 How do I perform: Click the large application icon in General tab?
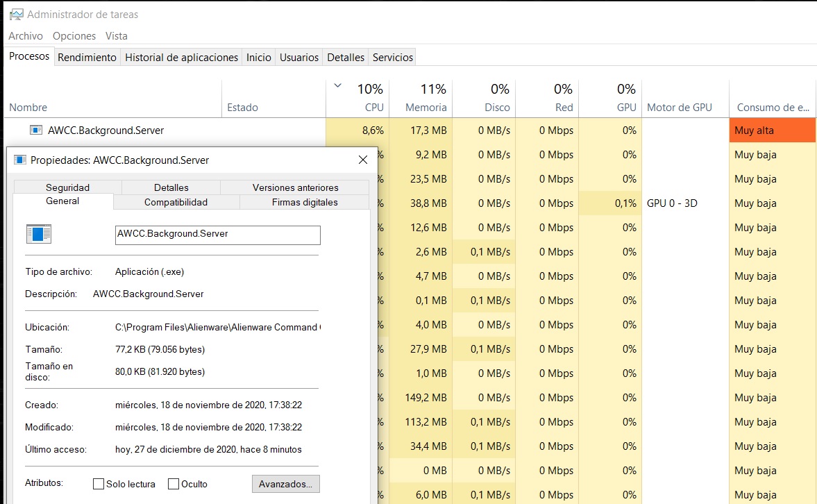39,234
